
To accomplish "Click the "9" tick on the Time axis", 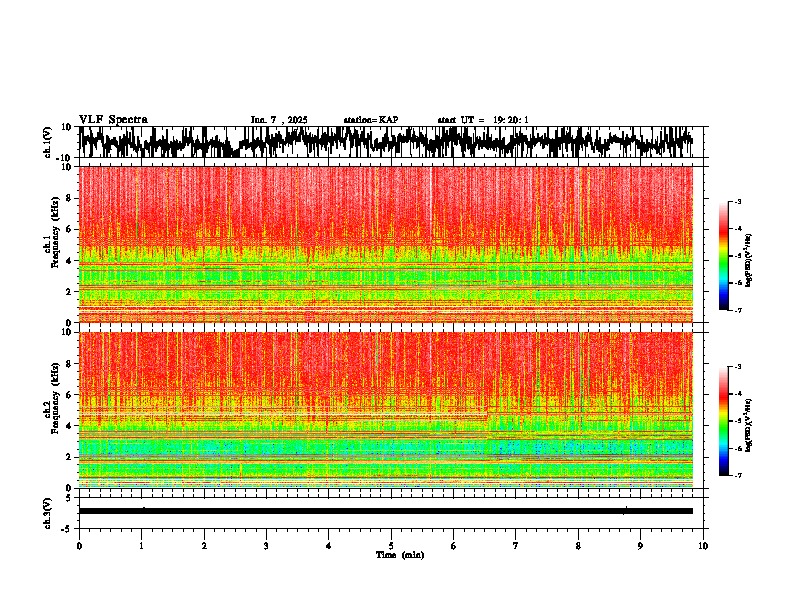I will coord(640,546).
